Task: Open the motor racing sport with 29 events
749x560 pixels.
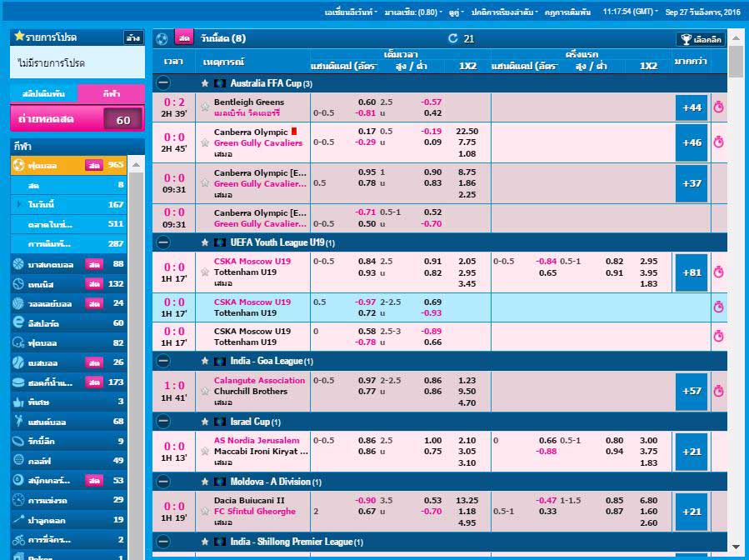Action: pyautogui.click(x=69, y=500)
